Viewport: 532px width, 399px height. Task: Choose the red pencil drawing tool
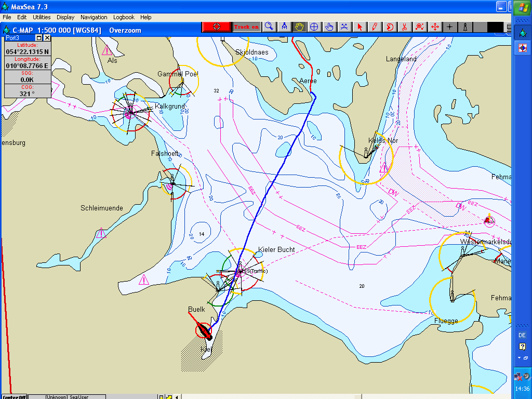(374, 27)
